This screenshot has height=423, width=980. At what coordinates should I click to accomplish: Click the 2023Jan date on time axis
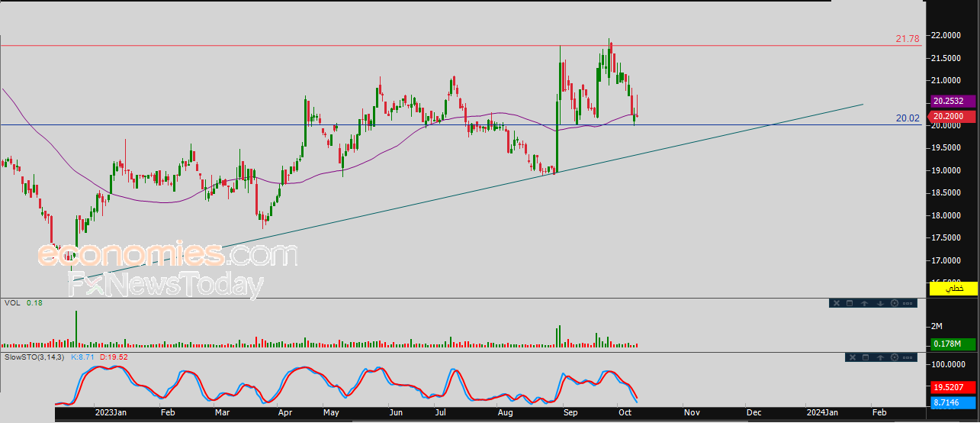pyautogui.click(x=110, y=412)
